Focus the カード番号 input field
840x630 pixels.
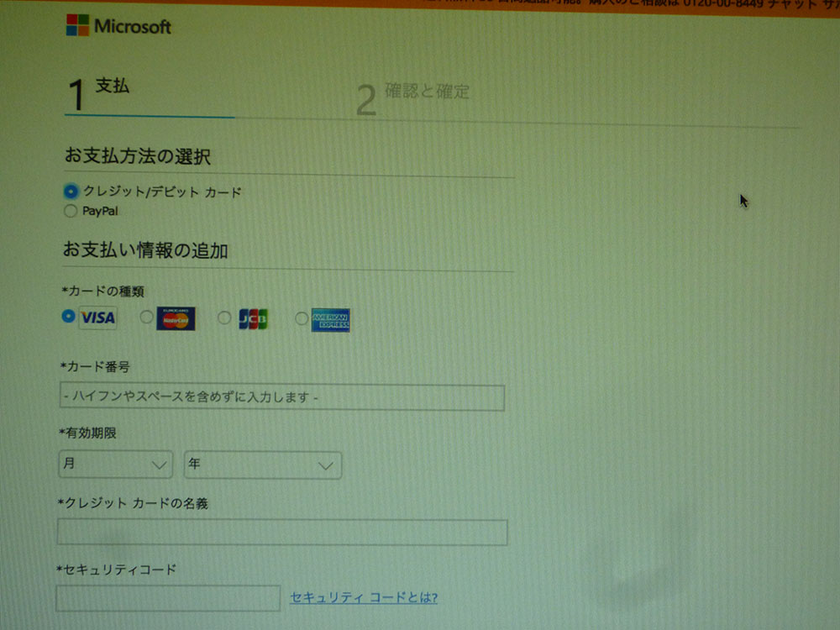281,397
